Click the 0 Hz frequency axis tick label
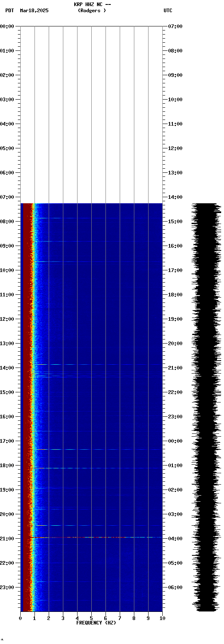The image size is (224, 644). click(x=20, y=618)
